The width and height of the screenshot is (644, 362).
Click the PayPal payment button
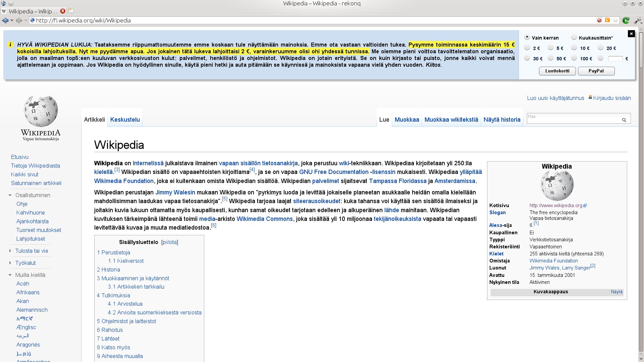tap(596, 71)
